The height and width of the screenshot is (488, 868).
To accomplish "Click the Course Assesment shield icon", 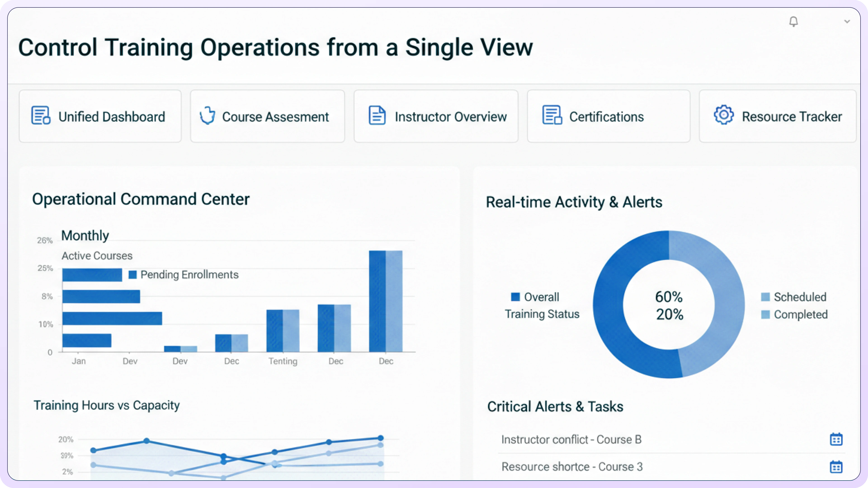I will [207, 116].
